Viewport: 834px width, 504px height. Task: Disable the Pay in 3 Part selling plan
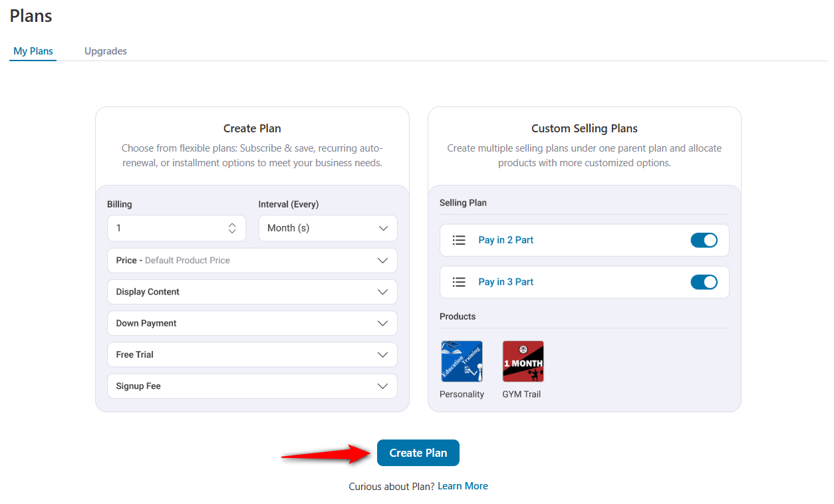704,282
